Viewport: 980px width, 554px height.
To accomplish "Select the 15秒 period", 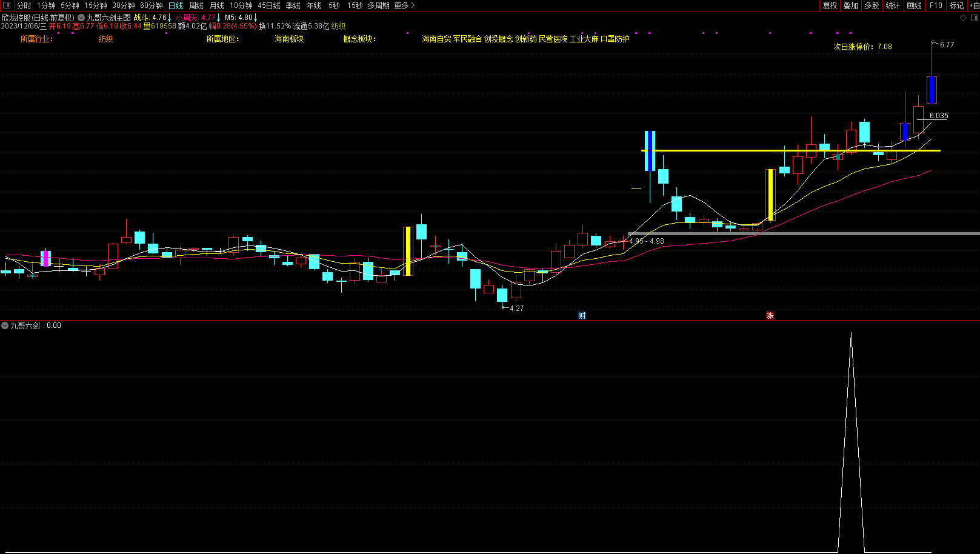I will coord(355,5).
